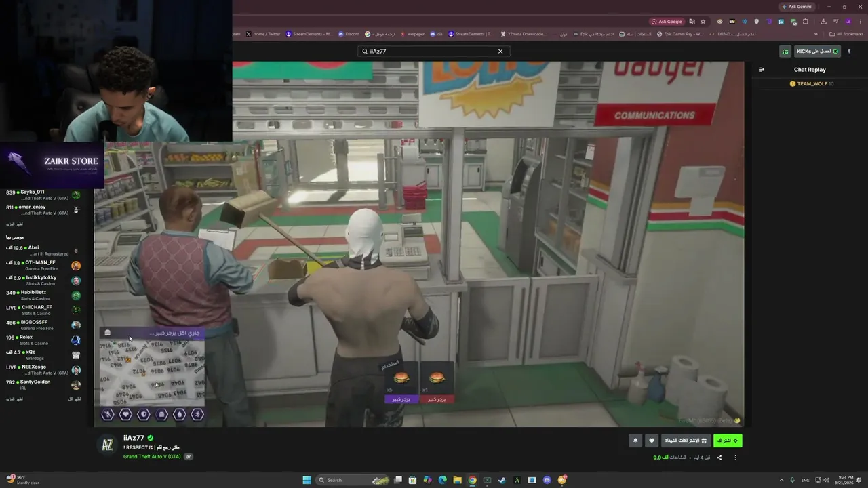Open Microsoft Edge from the taskbar

point(442,480)
